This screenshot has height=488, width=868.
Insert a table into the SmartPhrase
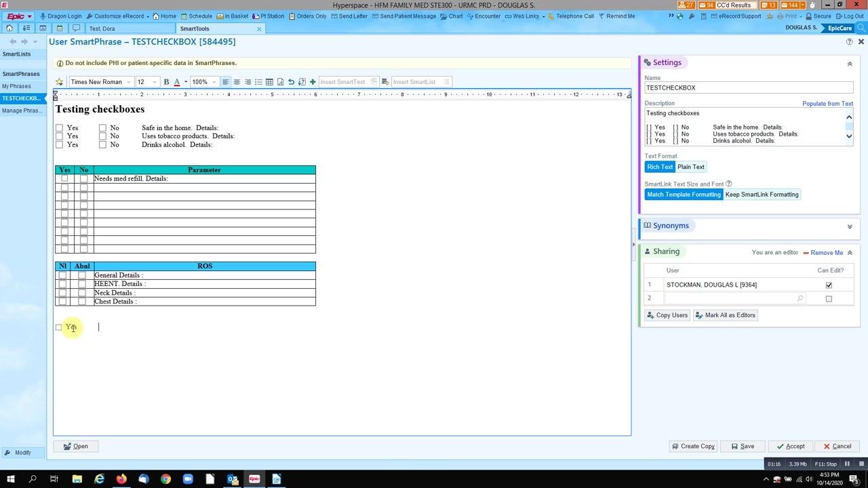[x=269, y=82]
